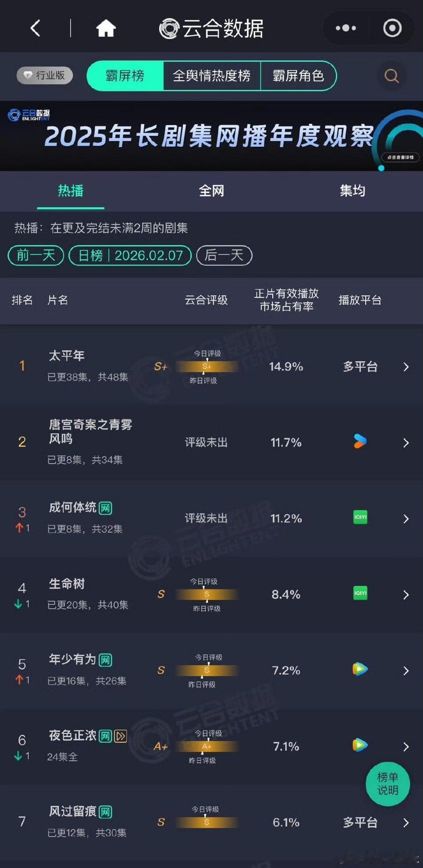The width and height of the screenshot is (423, 868).
Task: Tap iQIYI icon in 成何体统 row
Action: click(x=360, y=517)
